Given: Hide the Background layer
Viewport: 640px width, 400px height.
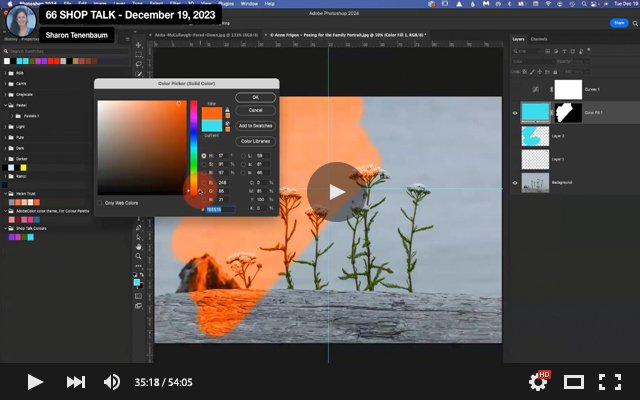Looking at the screenshot, I should point(515,183).
